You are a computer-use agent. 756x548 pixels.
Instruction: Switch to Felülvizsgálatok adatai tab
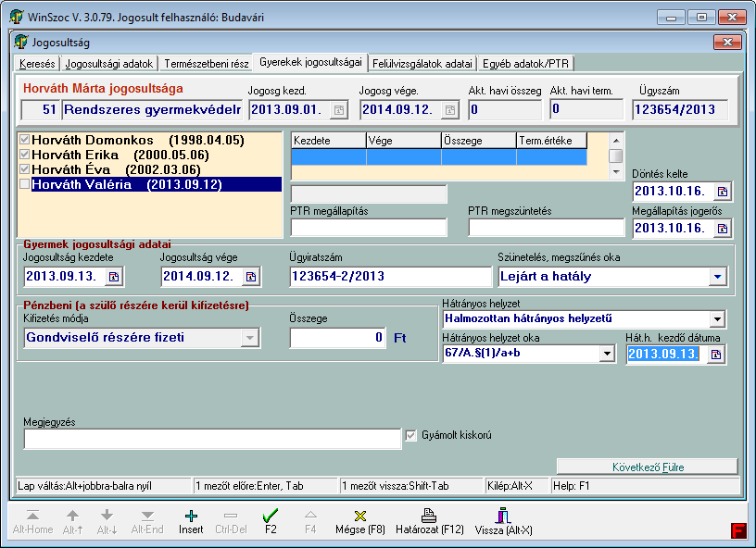coord(422,64)
